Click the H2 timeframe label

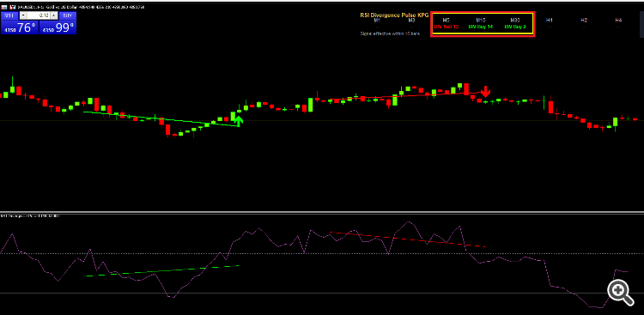[584, 20]
